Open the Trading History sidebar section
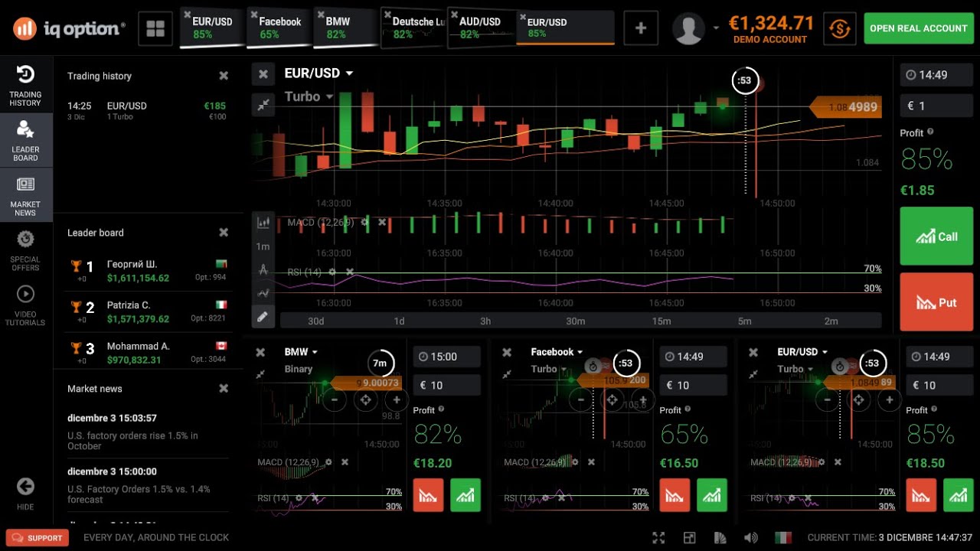The height and width of the screenshot is (551, 980). [25, 84]
